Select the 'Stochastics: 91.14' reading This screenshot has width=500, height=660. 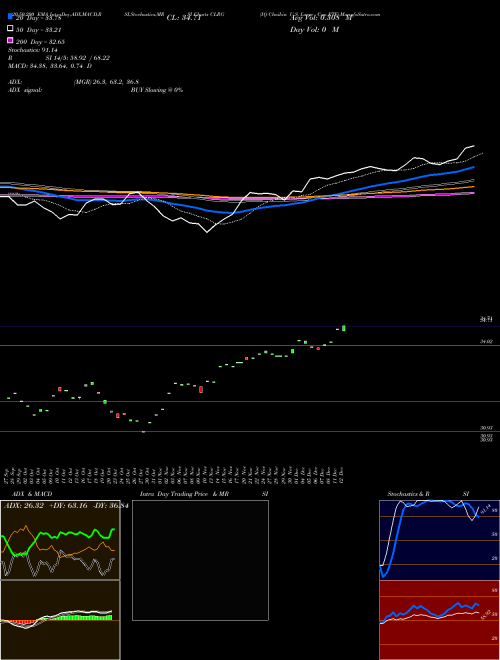point(33,50)
